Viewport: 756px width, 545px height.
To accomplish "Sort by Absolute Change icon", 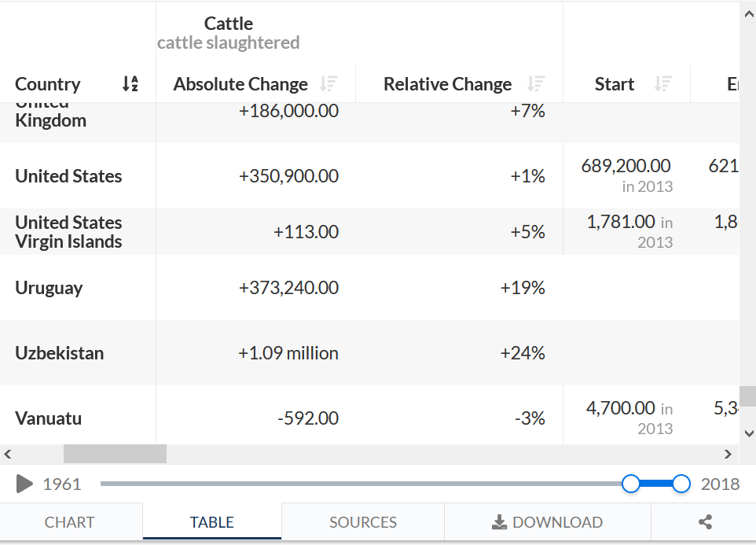I will click(x=328, y=84).
